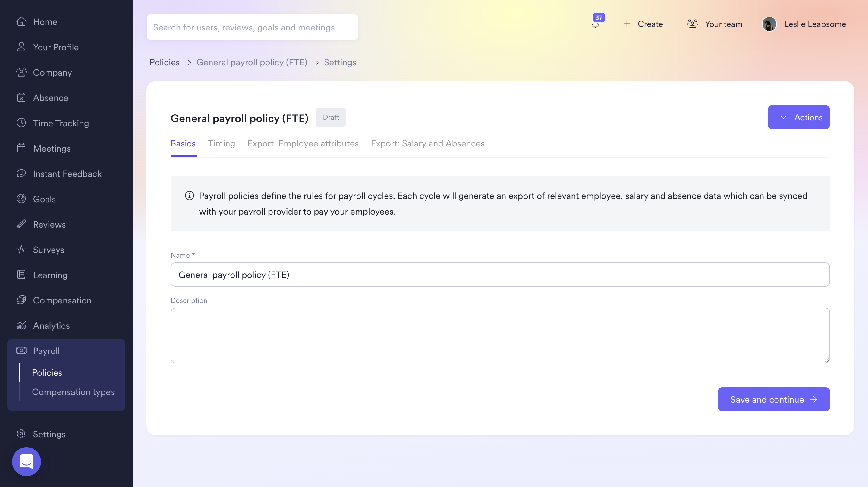Open Home from the sidebar menu

45,22
